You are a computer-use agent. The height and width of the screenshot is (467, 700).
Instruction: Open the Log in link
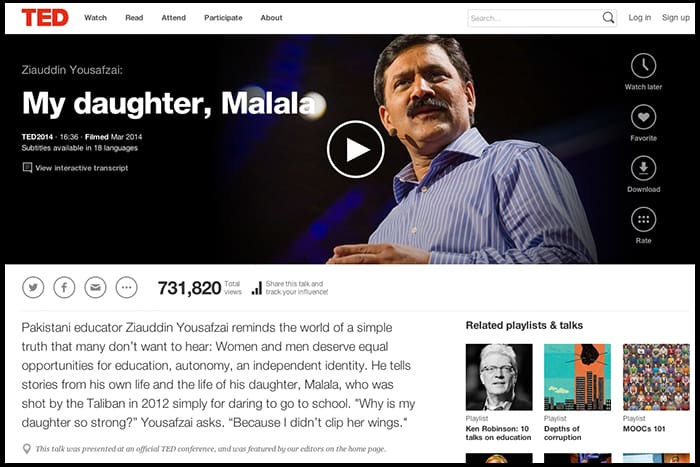click(x=640, y=18)
